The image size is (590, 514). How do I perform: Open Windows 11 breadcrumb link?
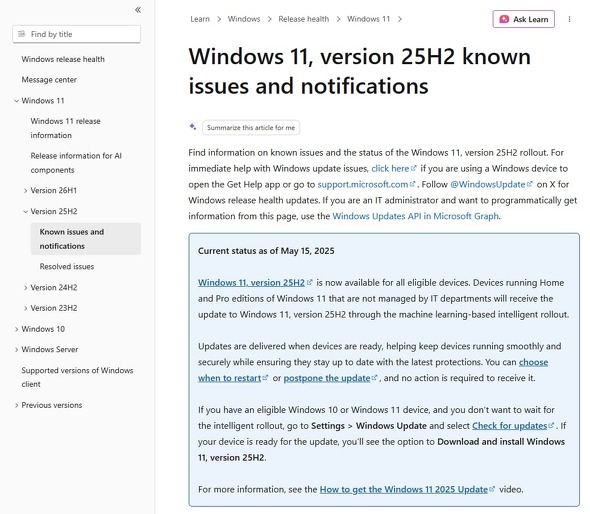coord(368,19)
